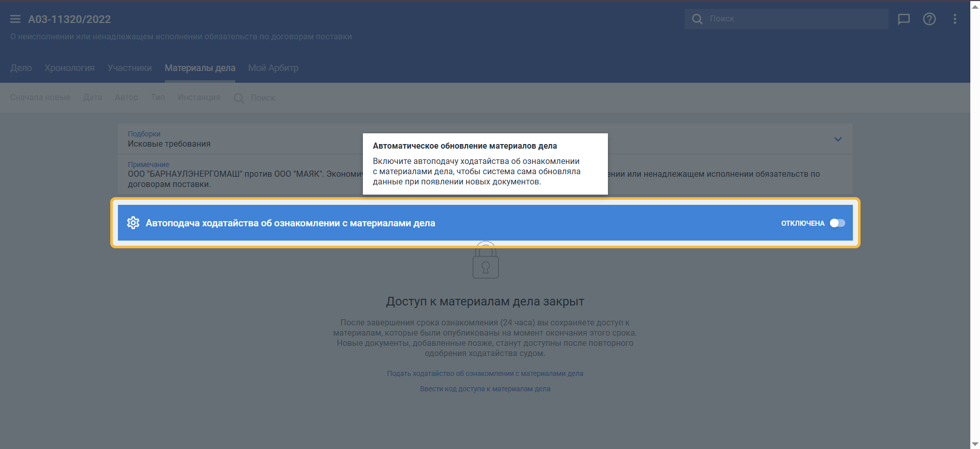980x449 pixels.
Task: Toggle the Сначала новые sort order
Action: [x=40, y=97]
